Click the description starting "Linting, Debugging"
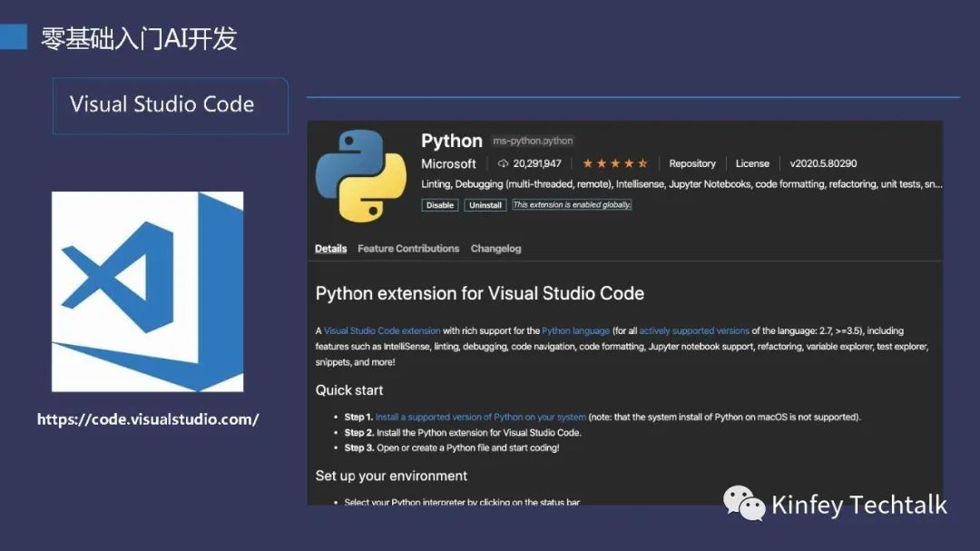Screen dimensions: 980x551 point(681,184)
